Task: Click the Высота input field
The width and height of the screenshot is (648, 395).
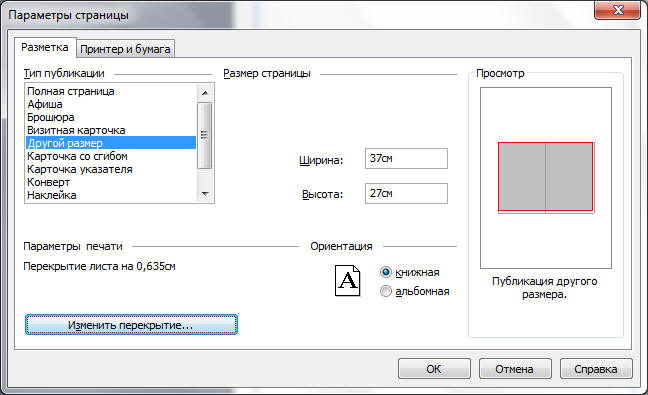Action: (406, 193)
